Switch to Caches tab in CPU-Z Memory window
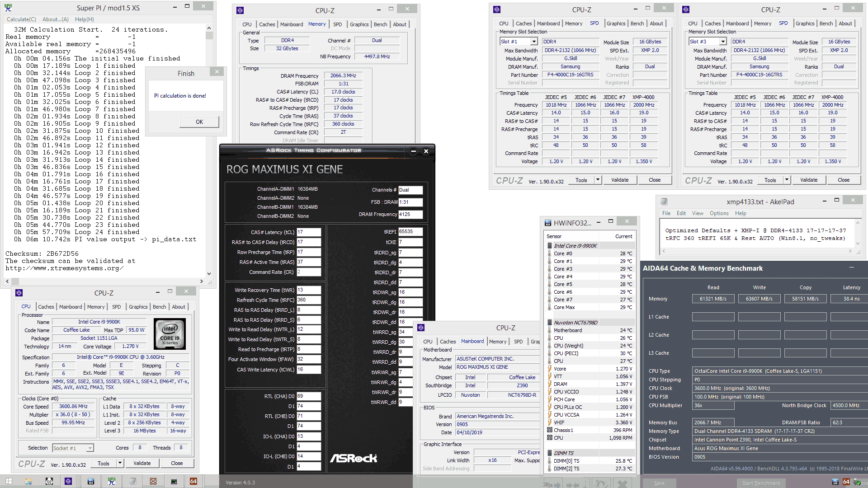 click(267, 24)
